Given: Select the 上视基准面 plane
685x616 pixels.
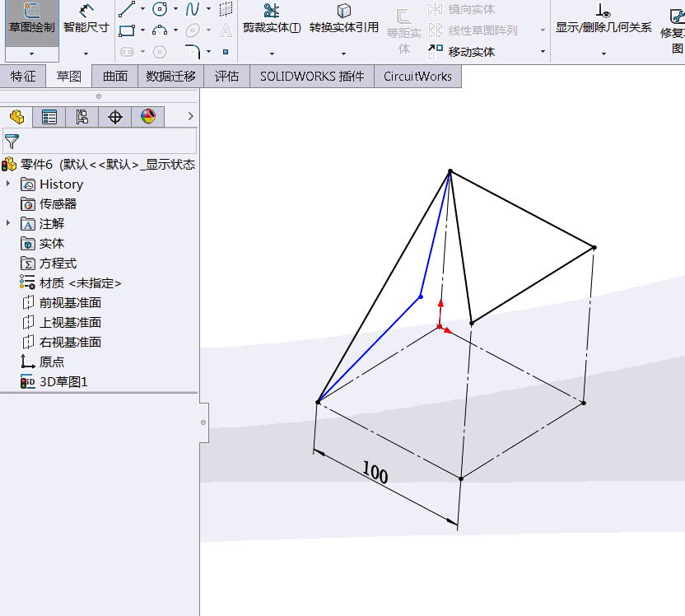Looking at the screenshot, I should 61,323.
